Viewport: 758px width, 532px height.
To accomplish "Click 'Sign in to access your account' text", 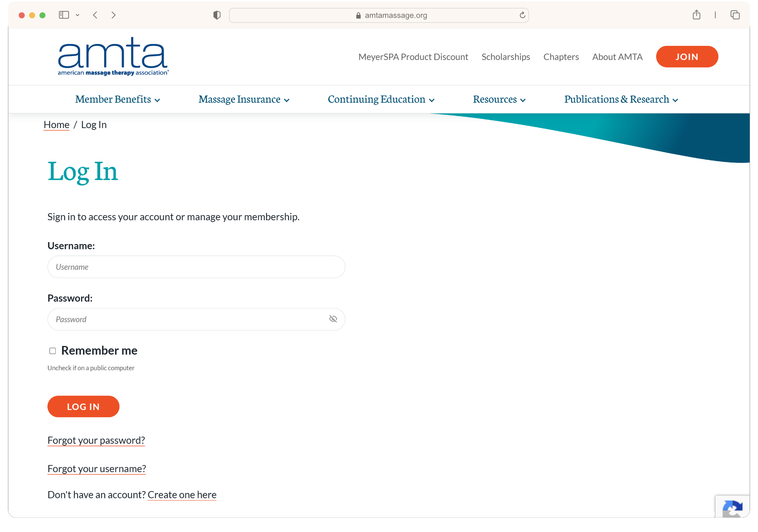I will (174, 217).
